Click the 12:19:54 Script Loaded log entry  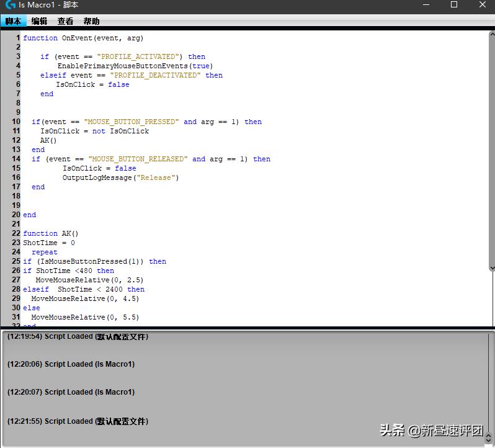point(78,337)
